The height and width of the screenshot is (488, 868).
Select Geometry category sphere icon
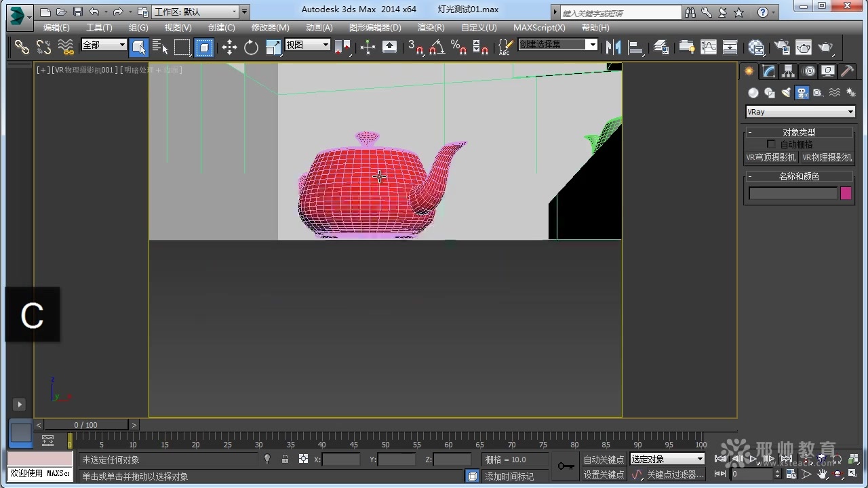(x=753, y=93)
